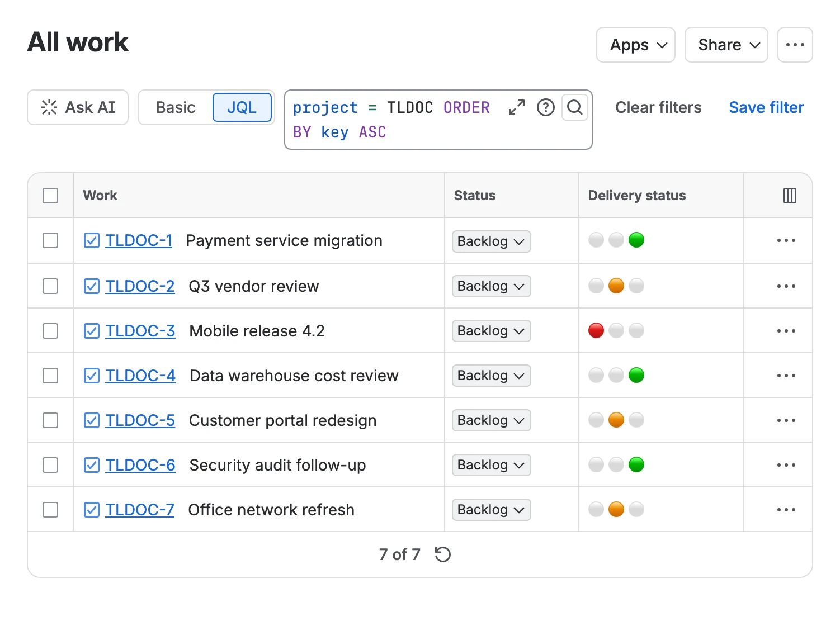Change Backlog status for TLDOC-6
This screenshot has width=840, height=626.
click(x=492, y=465)
